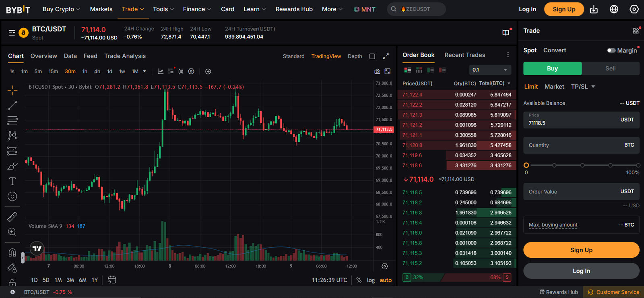Expand more timeframe intervals arrow

(x=144, y=71)
